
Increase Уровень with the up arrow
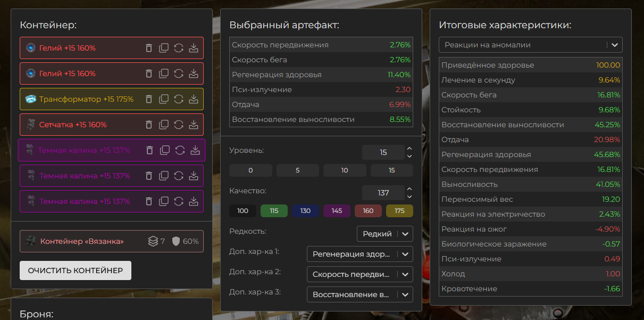[409, 149]
